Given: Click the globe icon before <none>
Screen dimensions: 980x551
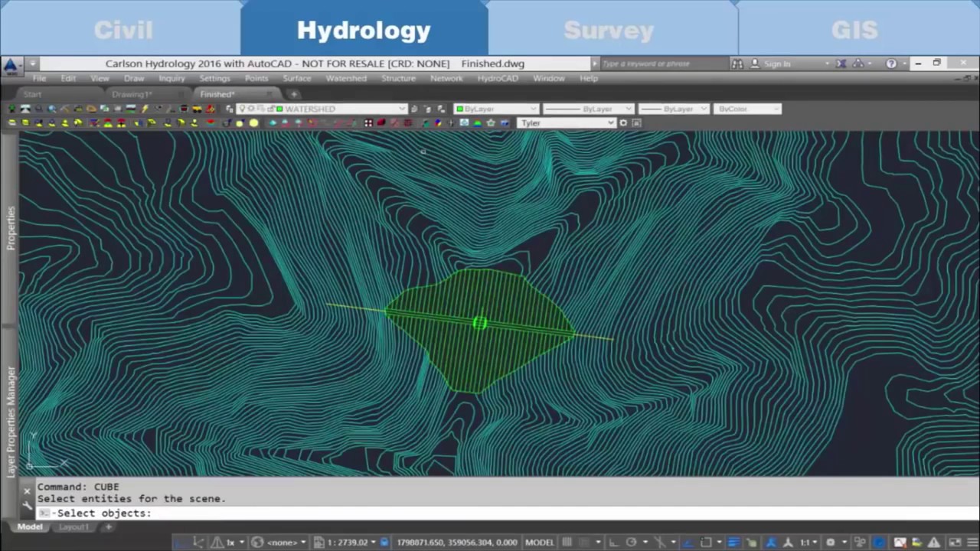Looking at the screenshot, I should [257, 543].
